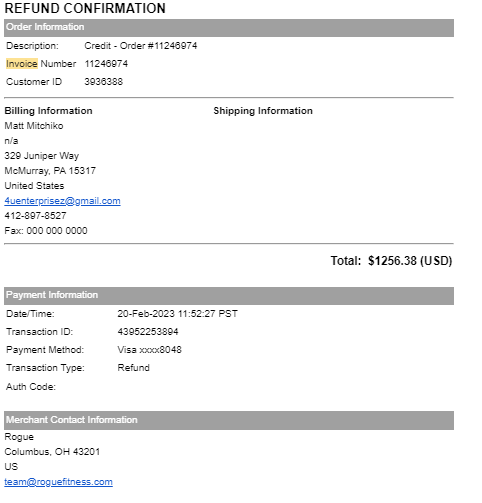Click the Columbus, OH 43201 merchant address
The width and height of the screenshot is (482, 503).
point(52,452)
